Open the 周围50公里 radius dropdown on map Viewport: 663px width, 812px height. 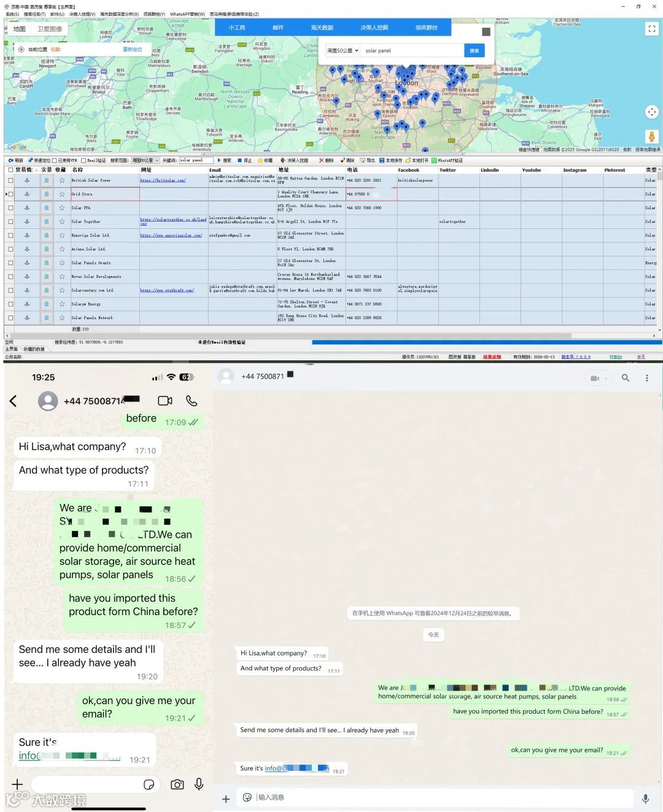pyautogui.click(x=343, y=51)
